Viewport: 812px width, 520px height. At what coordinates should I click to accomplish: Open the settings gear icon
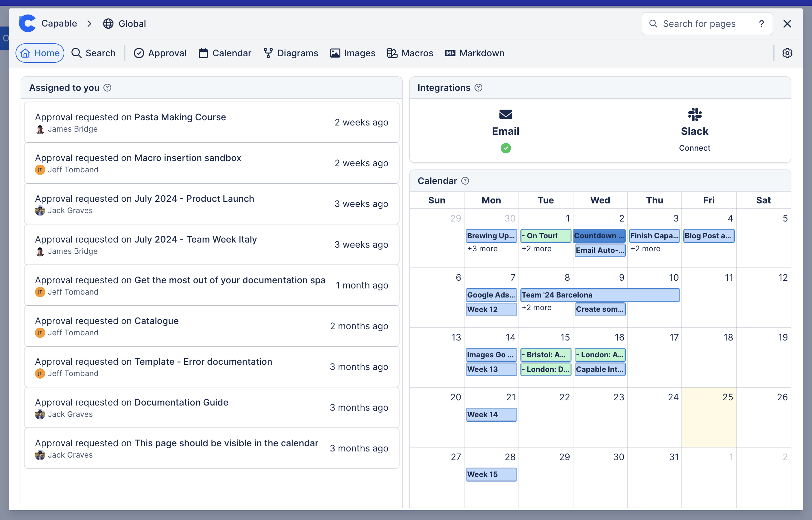(x=787, y=53)
